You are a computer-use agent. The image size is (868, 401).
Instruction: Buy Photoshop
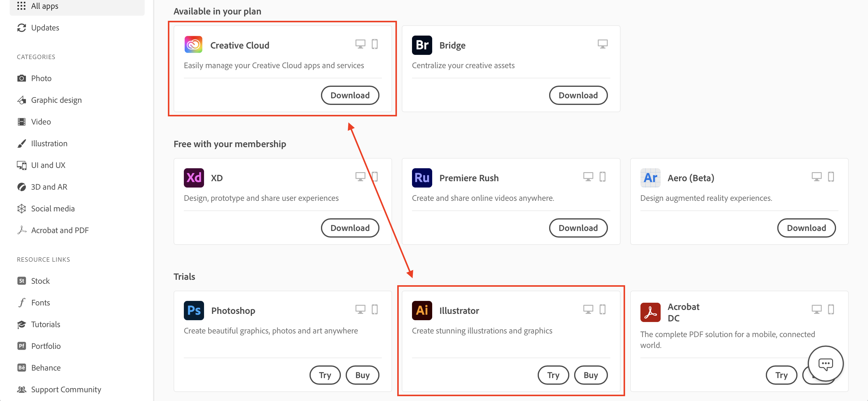pos(362,375)
